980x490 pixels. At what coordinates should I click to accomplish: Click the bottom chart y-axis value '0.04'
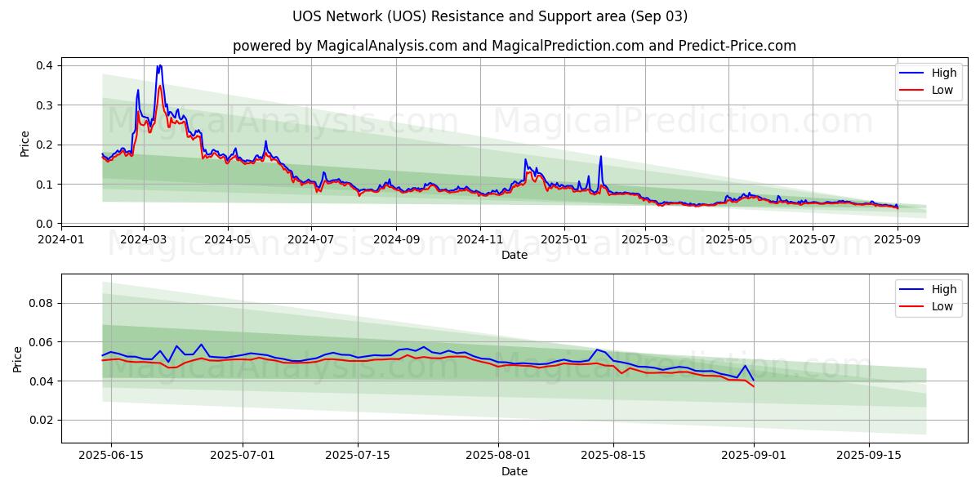click(41, 381)
